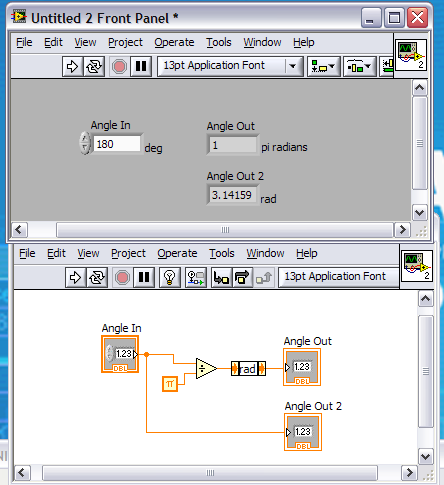Screen dimensions: 444x485
Task: Expand the Align Objects dropdown
Action: click(x=323, y=66)
